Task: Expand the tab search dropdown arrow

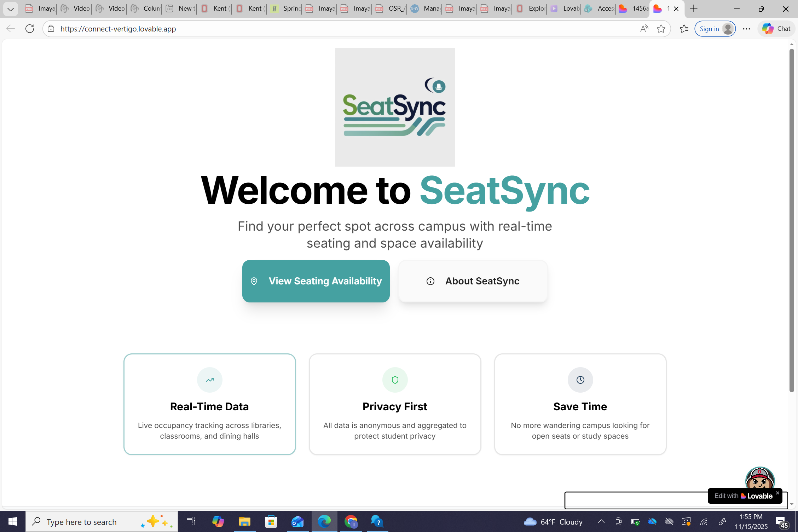Action: (10, 9)
